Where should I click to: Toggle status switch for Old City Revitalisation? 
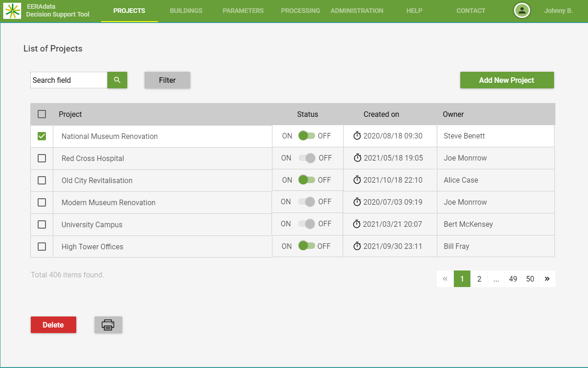point(306,180)
